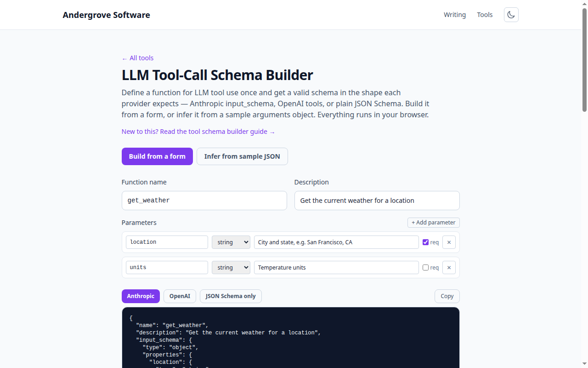Edit the units parameter name field
Screen dimensions: 588x368
[x=167, y=268]
